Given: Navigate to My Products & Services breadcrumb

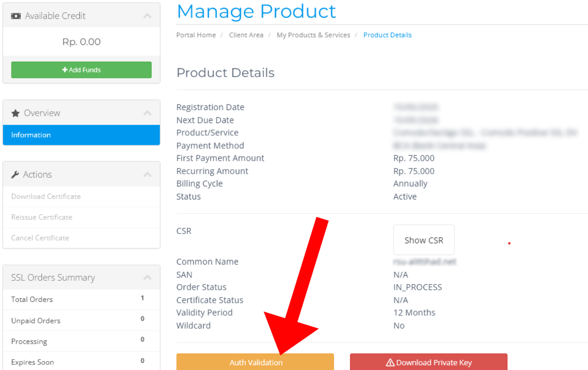Looking at the screenshot, I should coord(313,35).
